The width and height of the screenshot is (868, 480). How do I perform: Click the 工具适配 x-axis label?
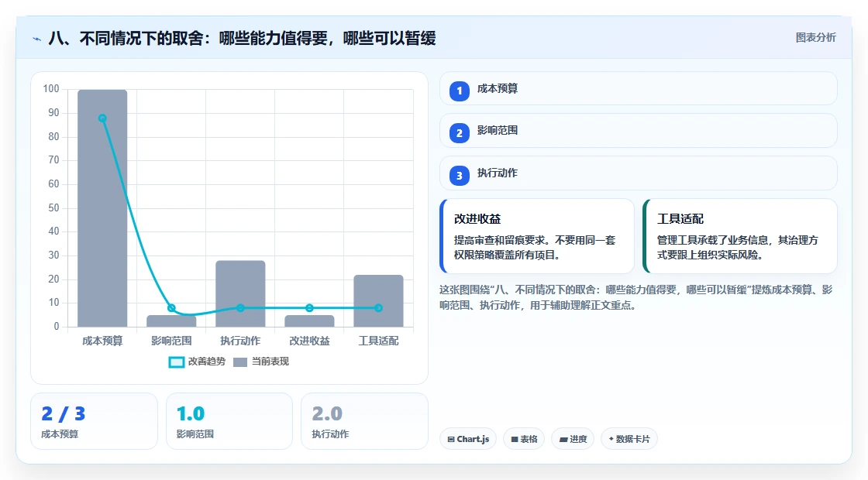(x=379, y=341)
